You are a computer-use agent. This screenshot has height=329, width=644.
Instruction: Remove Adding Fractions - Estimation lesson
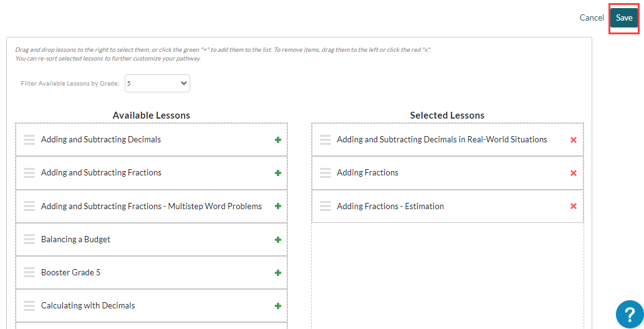point(574,206)
